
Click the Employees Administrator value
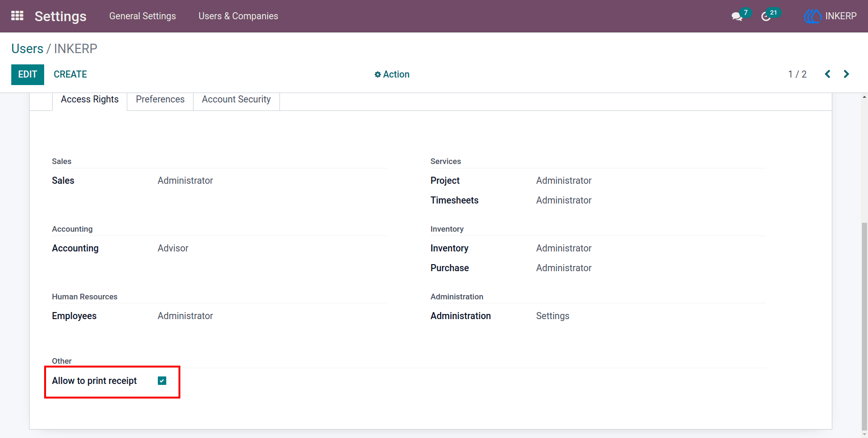pos(186,316)
